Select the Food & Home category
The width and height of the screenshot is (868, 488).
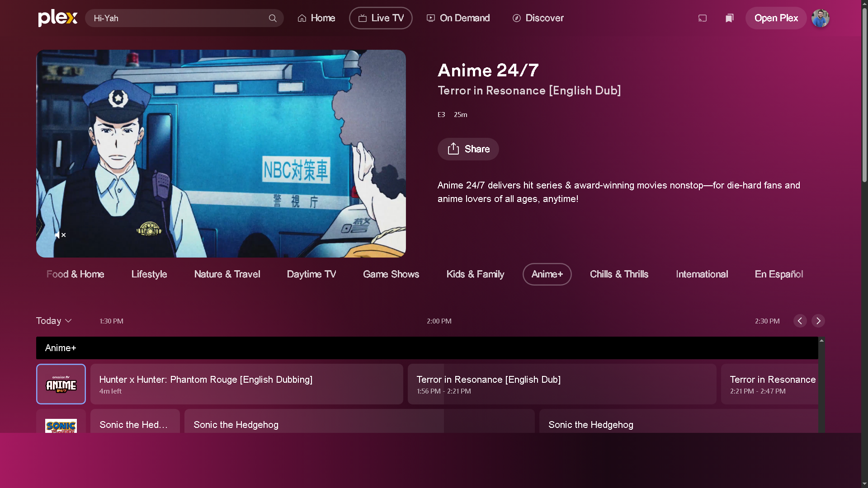point(75,274)
